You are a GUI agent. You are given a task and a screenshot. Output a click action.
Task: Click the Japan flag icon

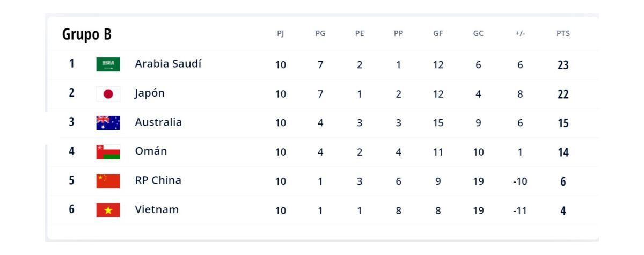[x=108, y=94]
